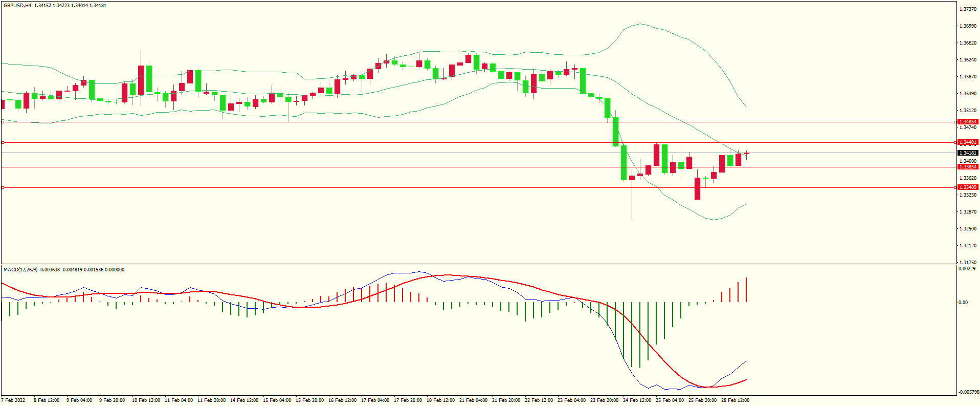The image size is (980, 406).
Task: Click the 24 Feb 12:00 time label
Action: [x=637, y=400]
